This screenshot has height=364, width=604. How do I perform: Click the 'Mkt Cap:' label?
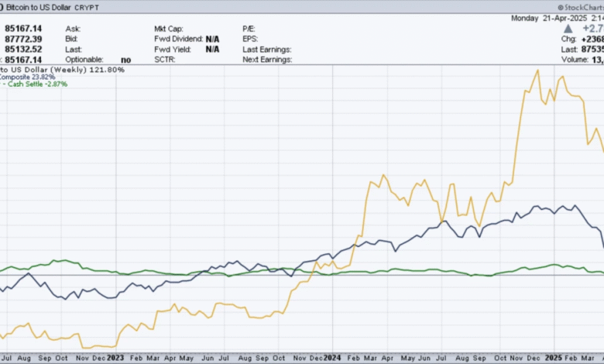click(x=169, y=29)
